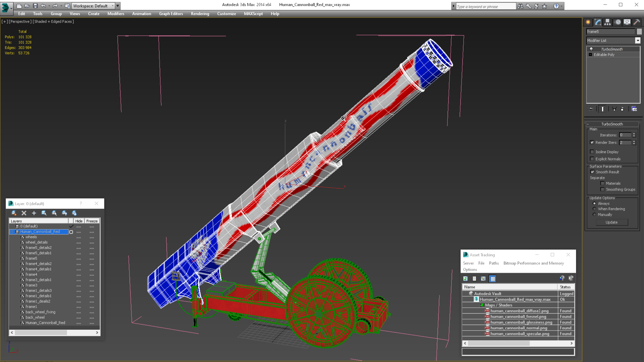Screen dimensions: 644x362
Task: Open the Redo history dropdown arrow
Action: tap(61, 6)
